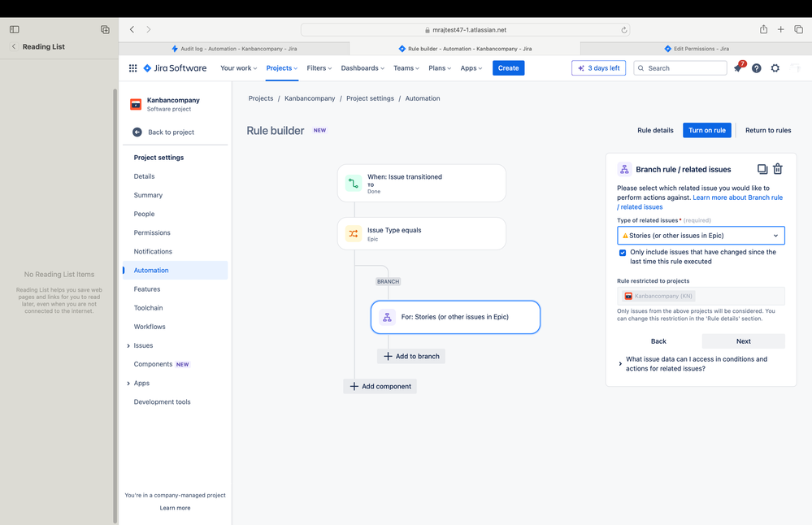Viewport: 812px width, 525px height.
Task: Click the Issue Type equals condition icon
Action: click(x=354, y=233)
